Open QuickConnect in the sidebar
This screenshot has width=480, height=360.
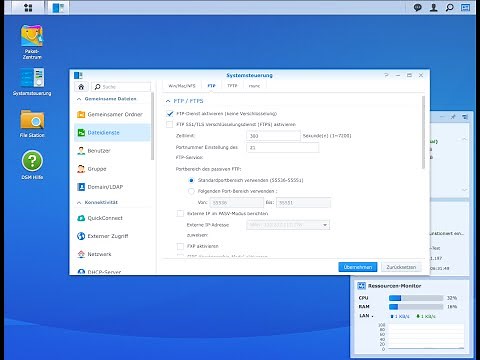point(113,218)
